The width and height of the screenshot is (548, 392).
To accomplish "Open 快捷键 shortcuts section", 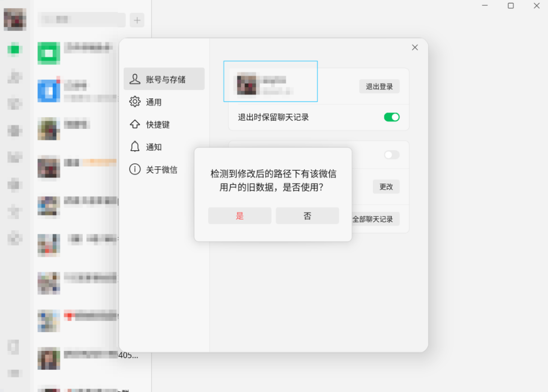I will [164, 124].
